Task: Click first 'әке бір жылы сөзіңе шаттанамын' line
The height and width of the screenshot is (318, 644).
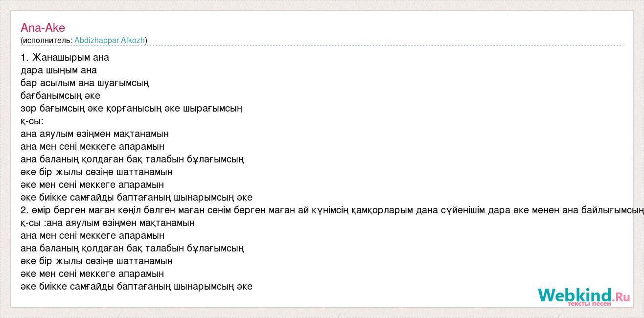Action: pos(96,172)
